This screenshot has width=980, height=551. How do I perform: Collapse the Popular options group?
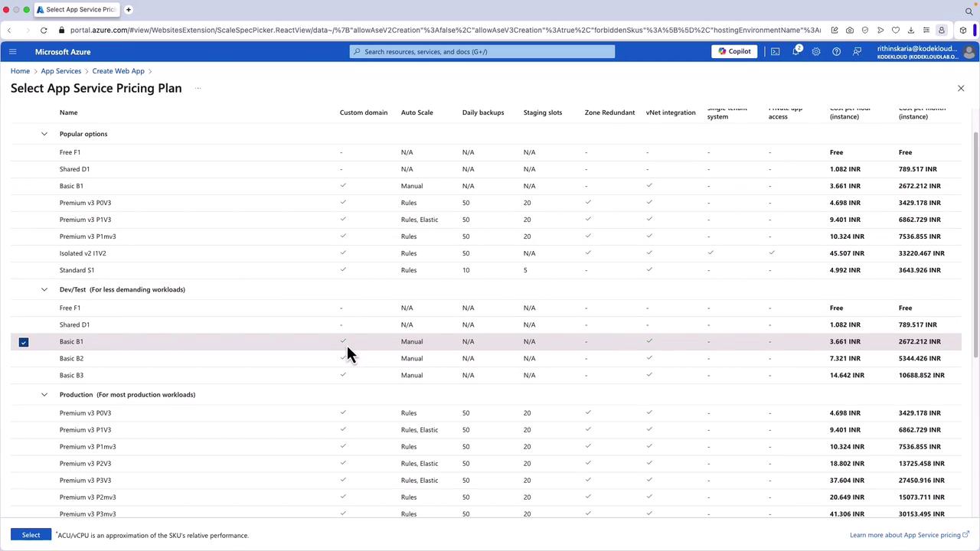[x=44, y=134]
